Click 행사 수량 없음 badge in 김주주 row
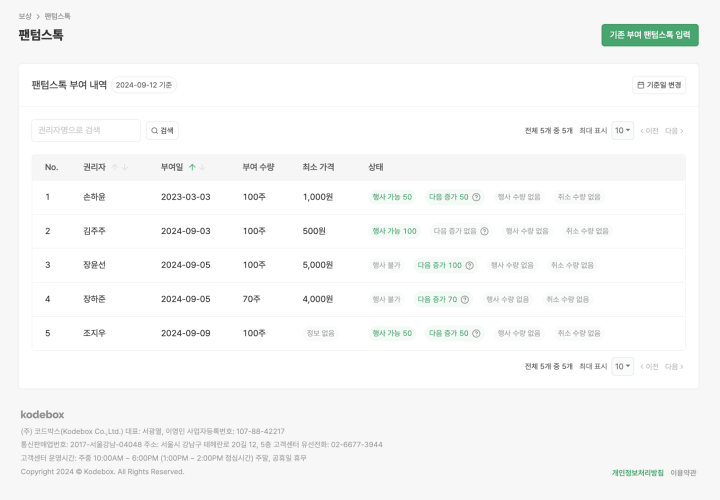720x500 pixels. pyautogui.click(x=527, y=231)
